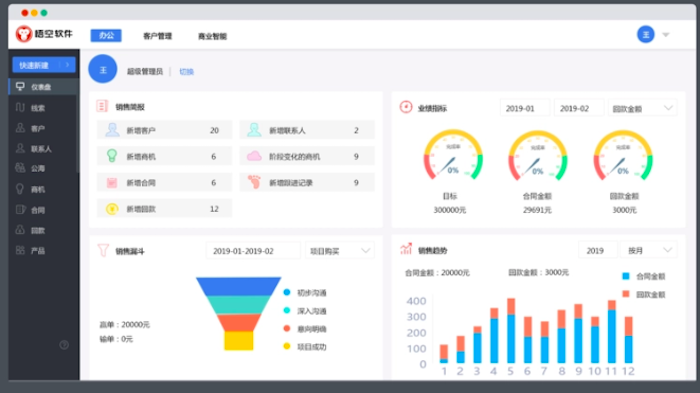The image size is (700, 393).
Task: Expand the user menu arrow beside header avatar
Action: (666, 35)
